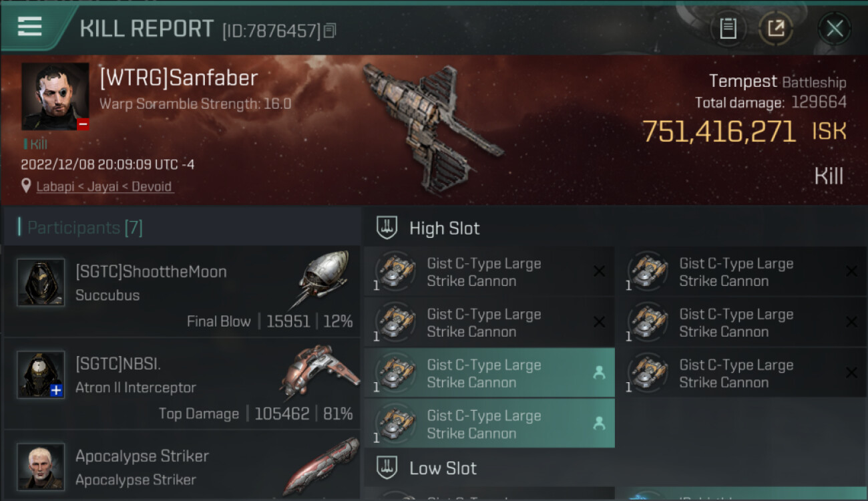Close the kill report window
The image size is (868, 501).
835,29
